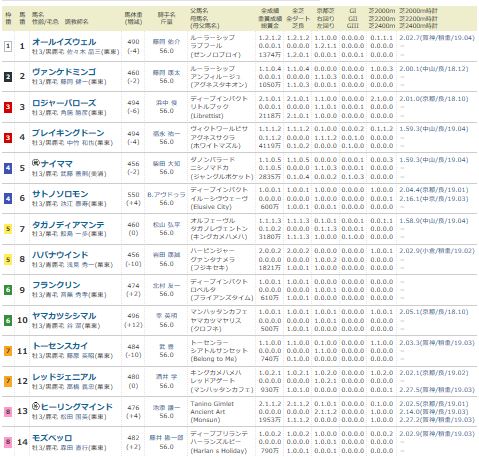Click the black frame number 2 icon

8,77
